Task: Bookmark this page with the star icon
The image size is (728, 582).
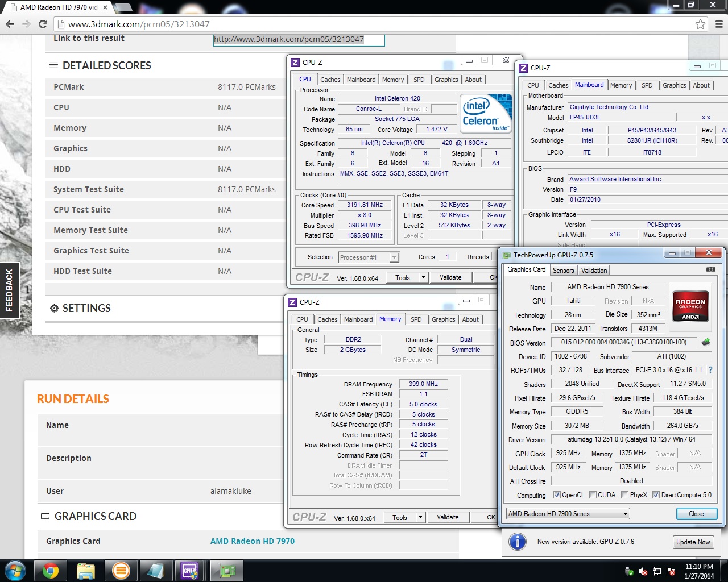Action: pyautogui.click(x=700, y=24)
